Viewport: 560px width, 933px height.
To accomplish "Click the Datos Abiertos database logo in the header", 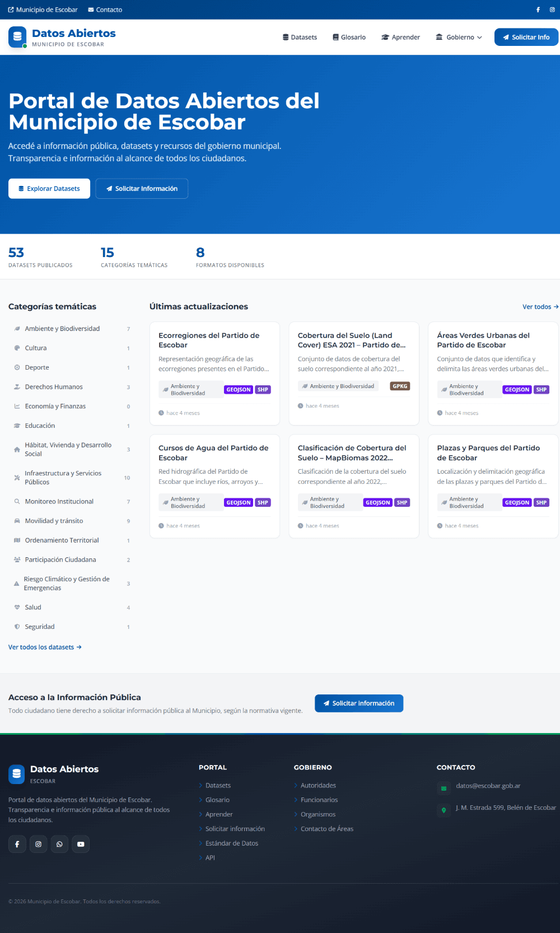I will (17, 37).
